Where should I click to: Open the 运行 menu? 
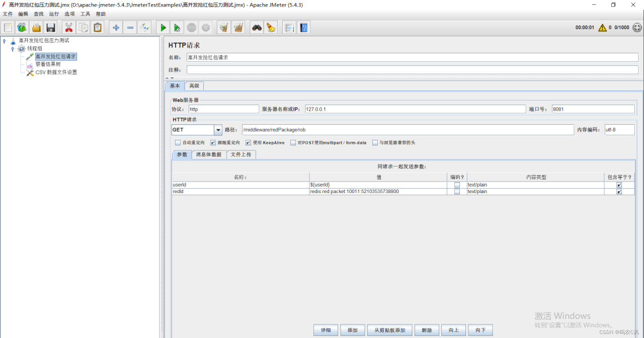54,14
